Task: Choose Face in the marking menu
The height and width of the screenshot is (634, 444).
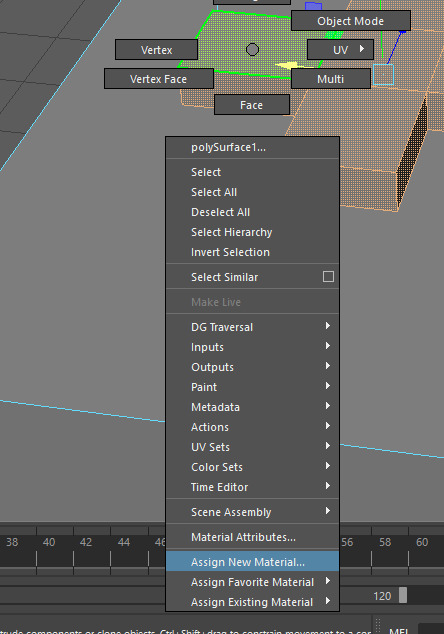Action: tap(252, 105)
